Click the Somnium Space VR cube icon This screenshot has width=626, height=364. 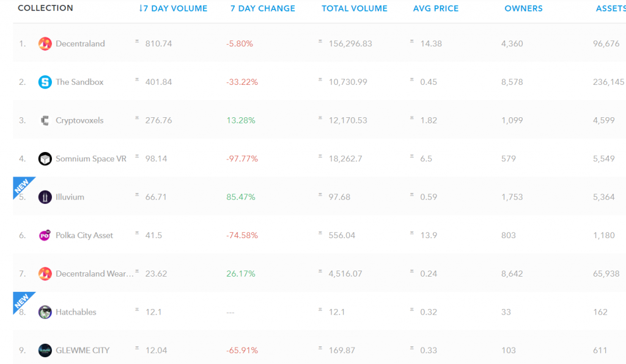tap(45, 159)
